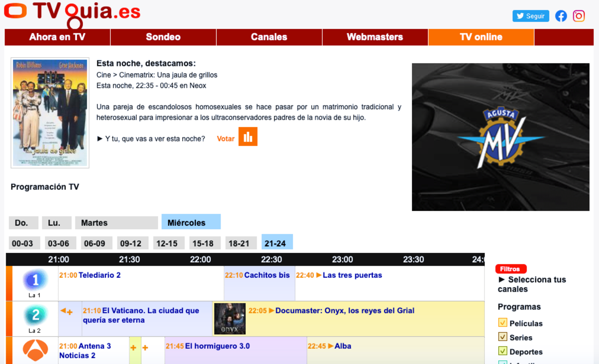This screenshot has height=364, width=599.
Task: Click the left arrow before El Vaticano program
Action: (63, 310)
